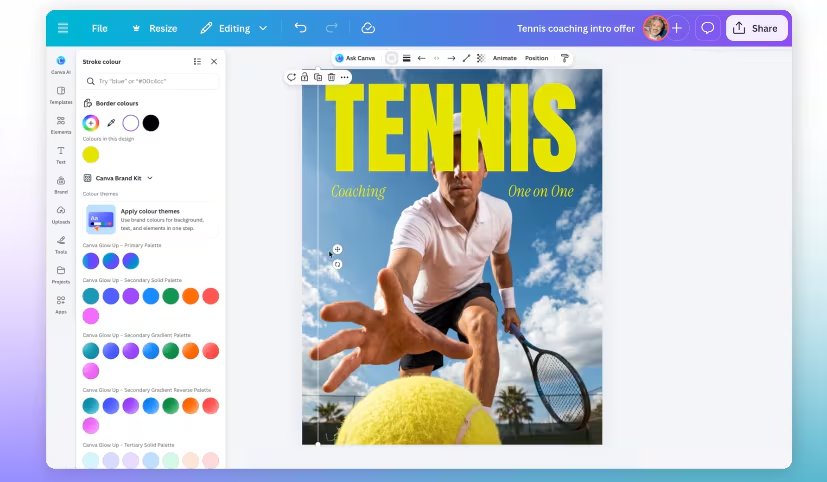The width and height of the screenshot is (827, 482).
Task: Expand the Canva Brand Kit dropdown
Action: click(x=119, y=178)
